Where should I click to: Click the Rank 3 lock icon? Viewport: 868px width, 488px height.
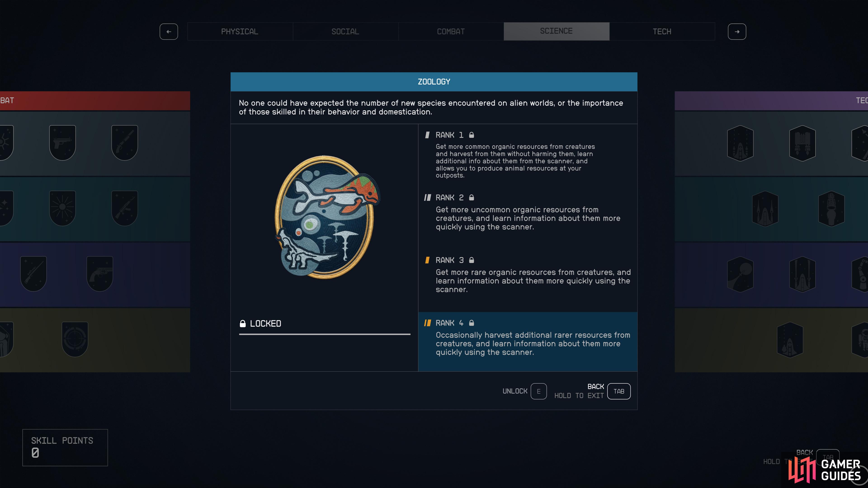(x=471, y=260)
